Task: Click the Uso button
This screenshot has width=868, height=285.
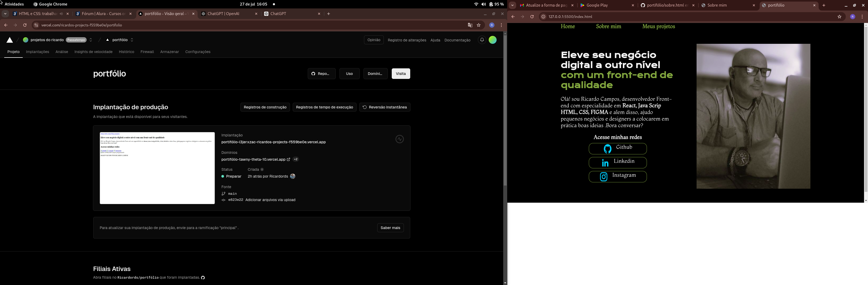Action: tap(349, 74)
